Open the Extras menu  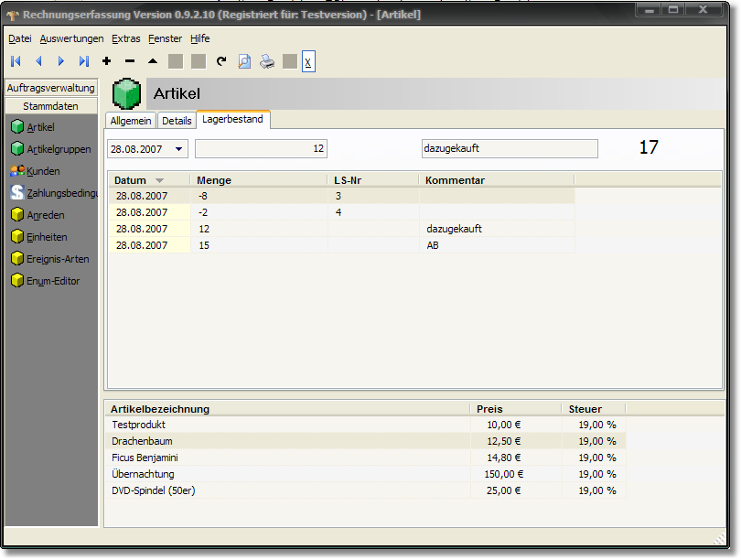click(125, 38)
